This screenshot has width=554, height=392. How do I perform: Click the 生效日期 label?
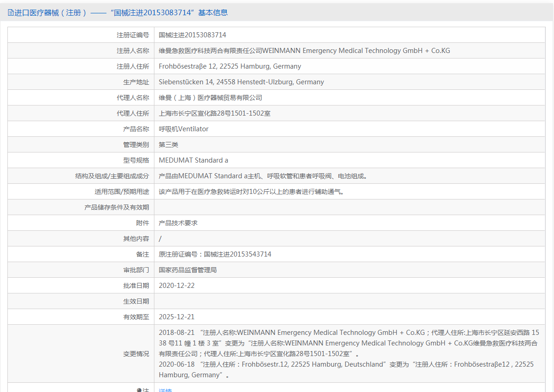(136, 301)
